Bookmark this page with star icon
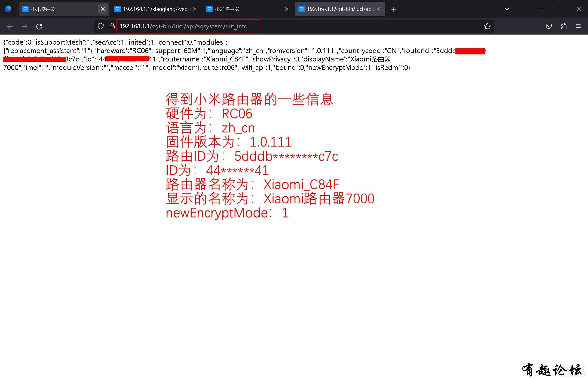588x379 pixels. point(487,26)
